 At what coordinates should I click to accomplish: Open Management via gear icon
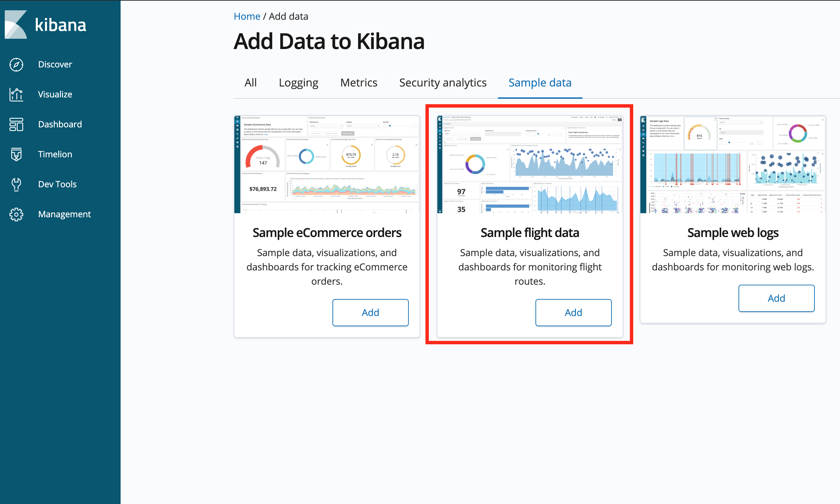click(x=16, y=214)
